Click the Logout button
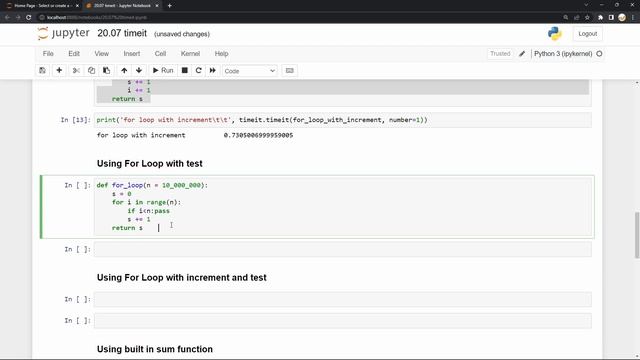The image size is (640, 360). click(587, 34)
